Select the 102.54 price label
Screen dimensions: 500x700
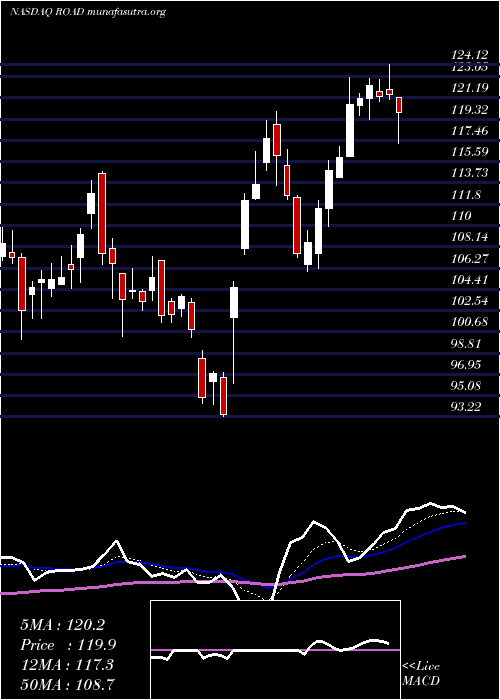pyautogui.click(x=469, y=300)
